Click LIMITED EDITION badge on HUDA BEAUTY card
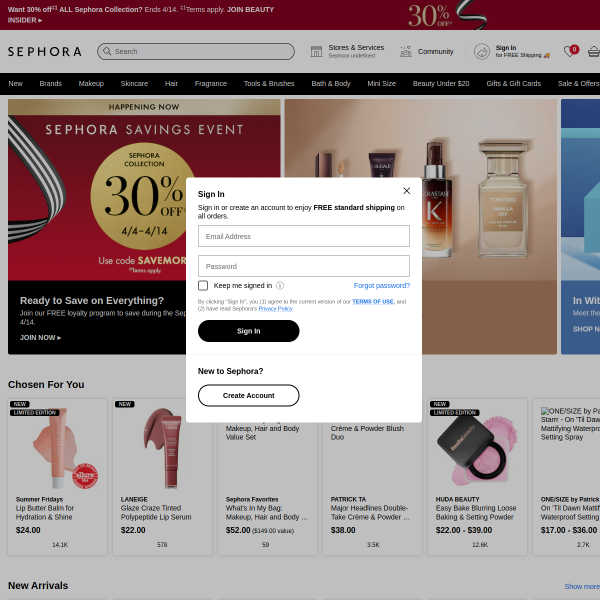 pyautogui.click(x=455, y=412)
